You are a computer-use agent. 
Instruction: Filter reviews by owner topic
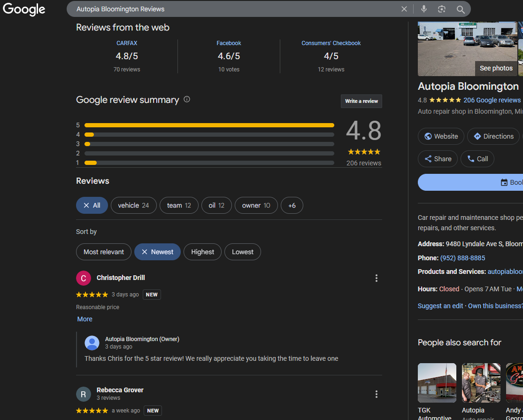[x=256, y=205]
